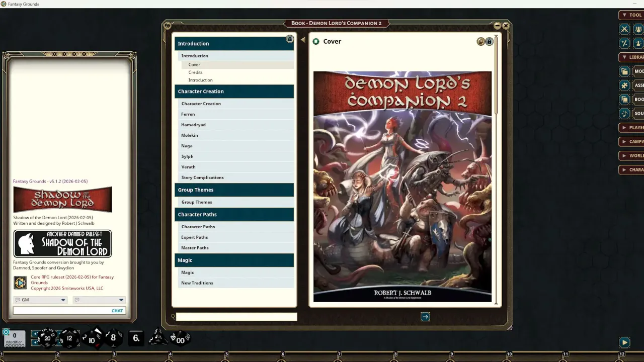Image resolution: width=644 pixels, height=362 pixels.
Task: Open the plus-slash modifiers tool icon
Action: (624, 43)
